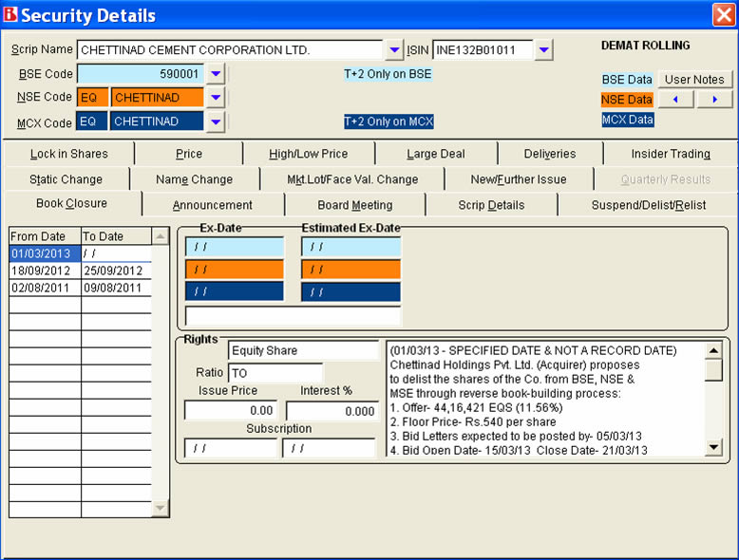
Task: Select the 02/08/2011 From Date cell
Action: pos(46,288)
